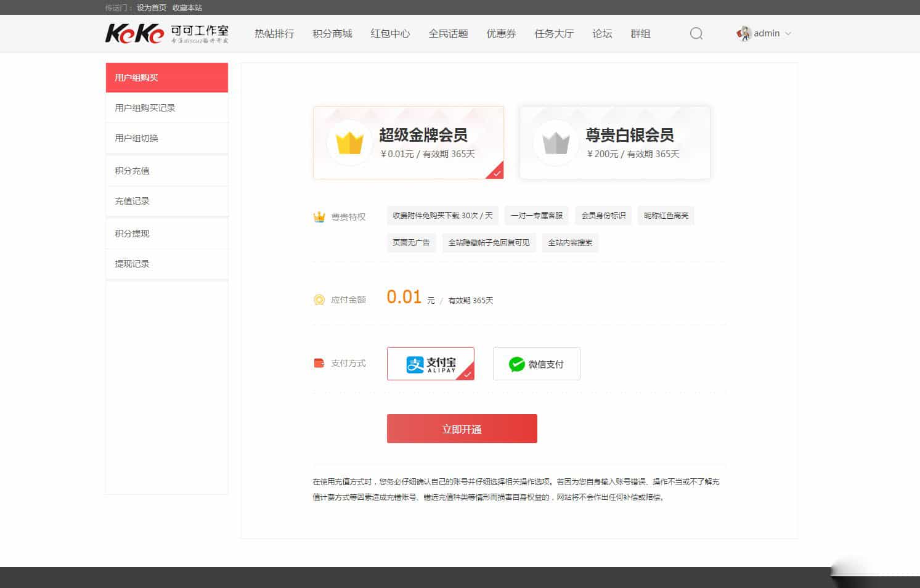
Task: Open 用户组购买记录 in the sidebar
Action: pos(167,108)
